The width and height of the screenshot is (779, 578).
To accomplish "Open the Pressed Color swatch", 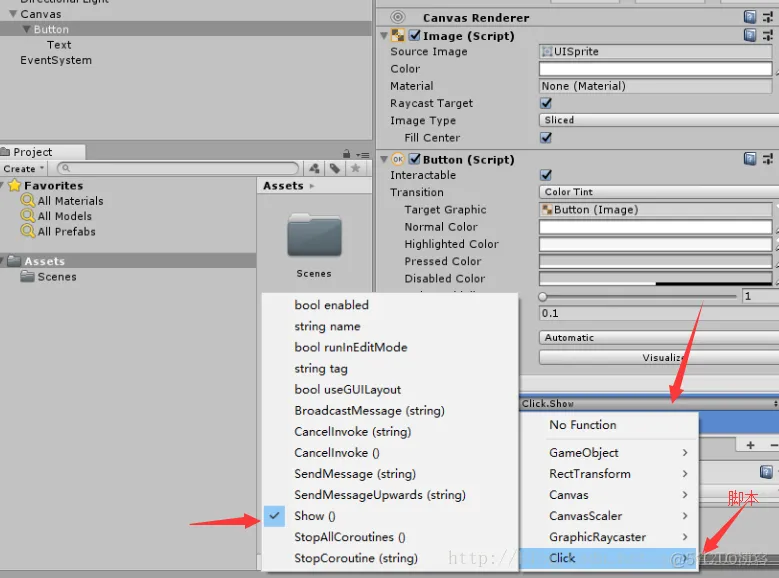I will pyautogui.click(x=655, y=261).
